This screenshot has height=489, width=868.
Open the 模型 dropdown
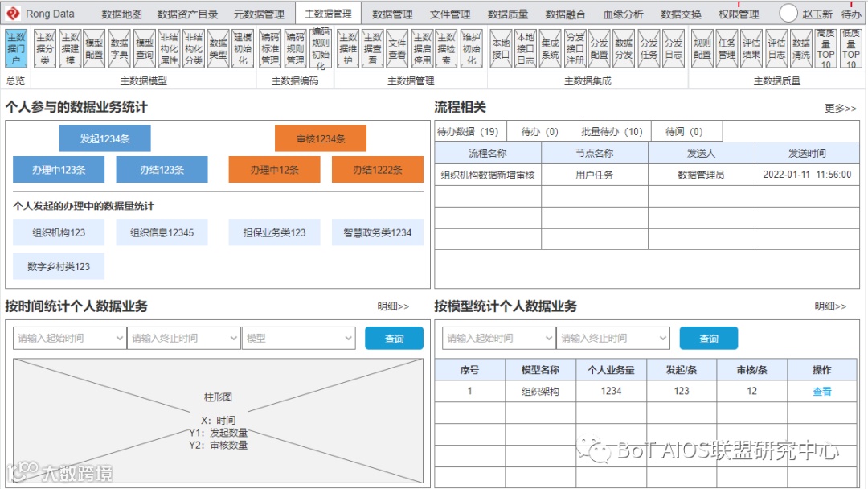(298, 338)
